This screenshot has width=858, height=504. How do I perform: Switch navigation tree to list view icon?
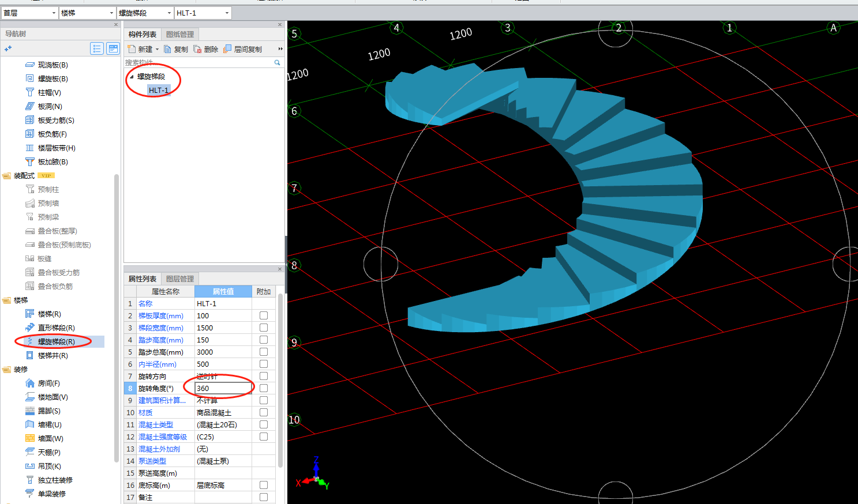(97, 49)
